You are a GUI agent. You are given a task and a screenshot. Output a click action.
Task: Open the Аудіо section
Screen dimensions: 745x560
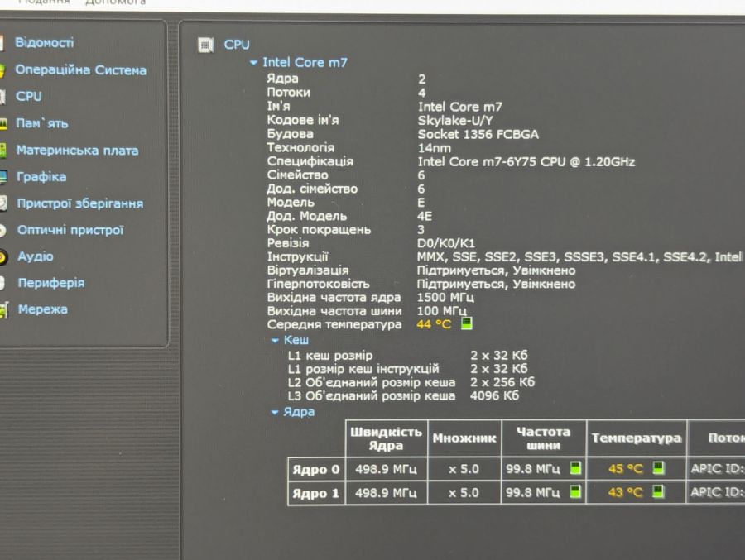click(36, 256)
